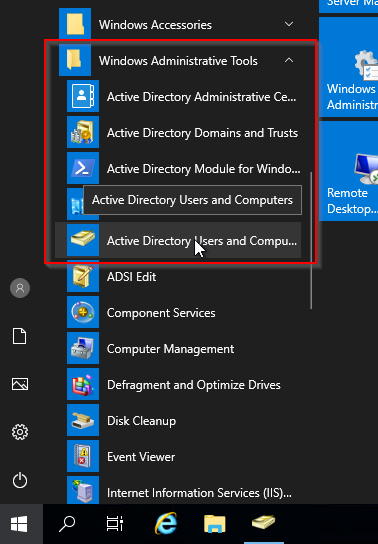378x544 pixels.
Task: Click the Start menu app list scrollbar
Action: click(x=311, y=240)
